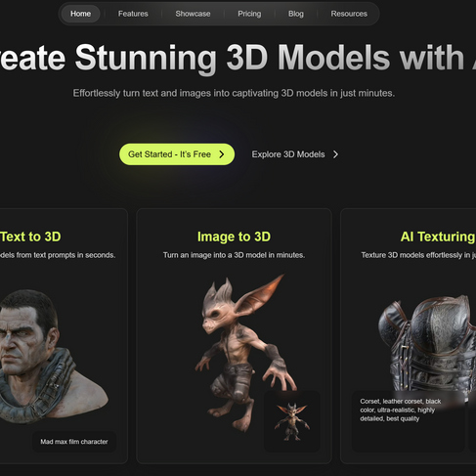Open the Resources nav item
The width and height of the screenshot is (476, 476).
click(x=349, y=14)
